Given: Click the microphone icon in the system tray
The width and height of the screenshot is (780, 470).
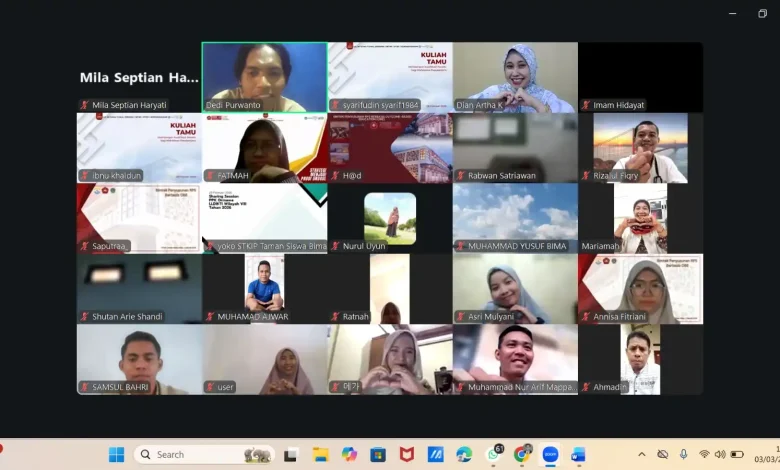Looking at the screenshot, I should point(684,454).
